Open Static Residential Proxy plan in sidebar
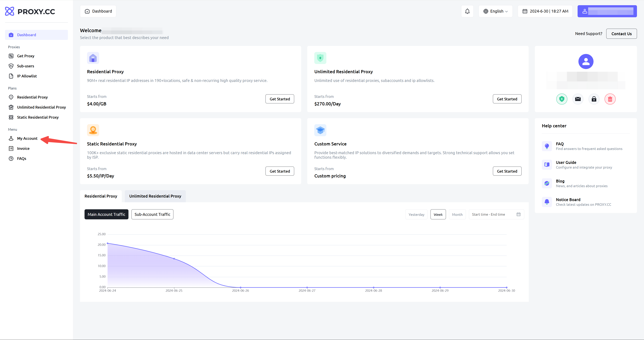The width and height of the screenshot is (644, 340). coord(38,117)
